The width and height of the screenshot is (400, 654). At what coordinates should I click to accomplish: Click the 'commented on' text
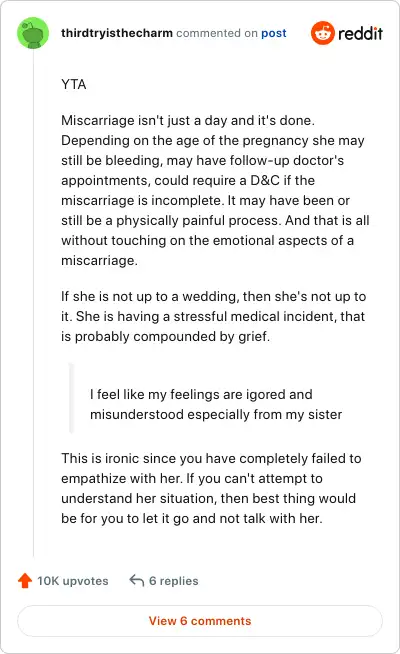[x=217, y=33]
